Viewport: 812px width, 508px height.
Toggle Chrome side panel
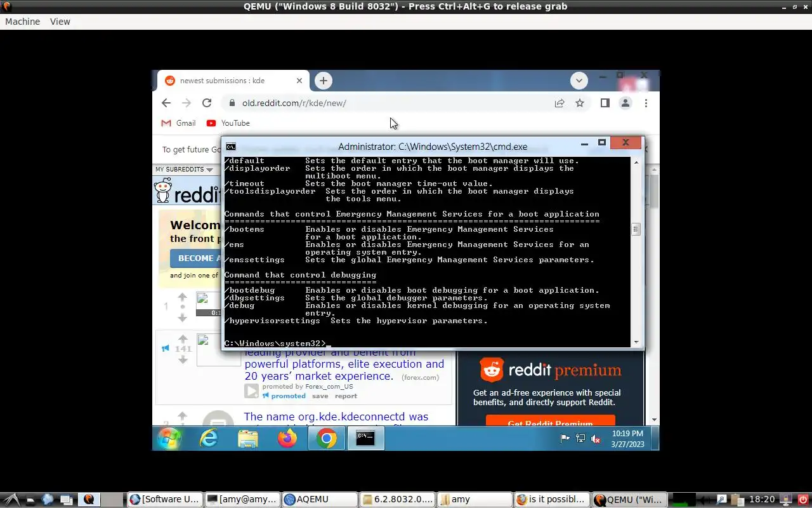605,103
